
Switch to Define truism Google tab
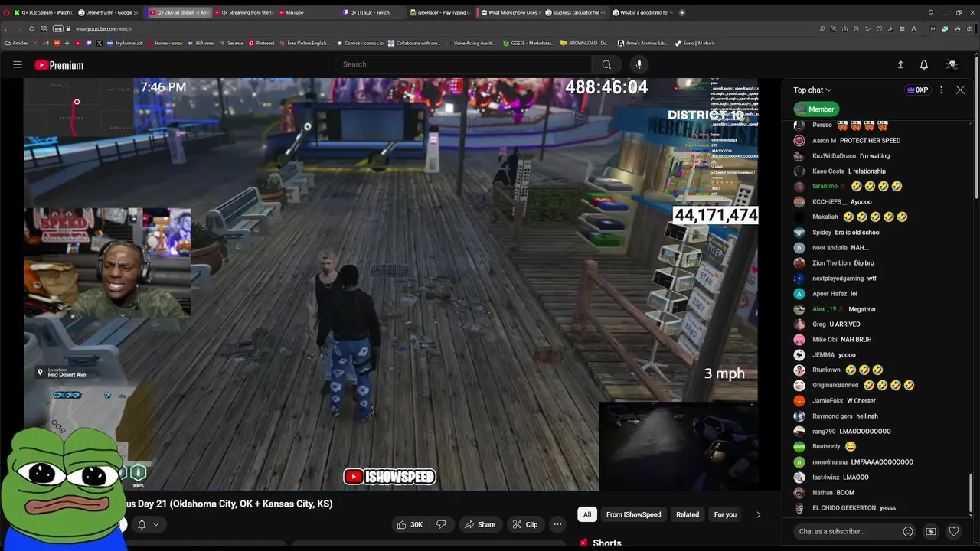109,12
